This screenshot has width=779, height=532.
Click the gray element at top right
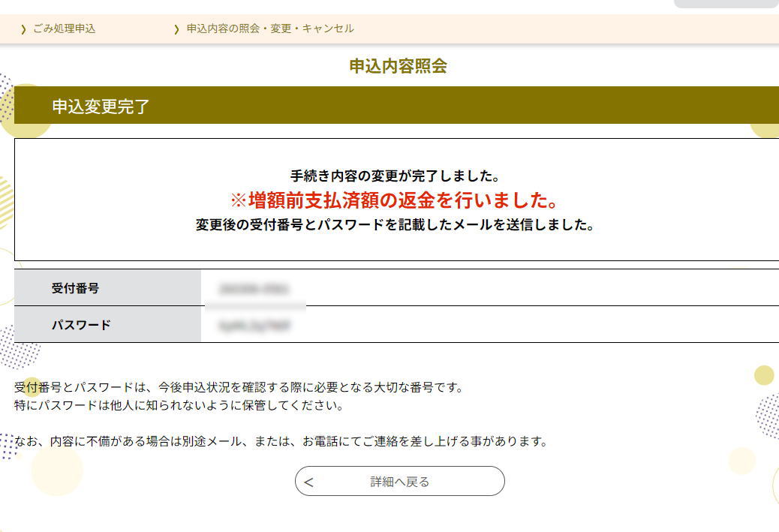pyautogui.click(x=725, y=3)
